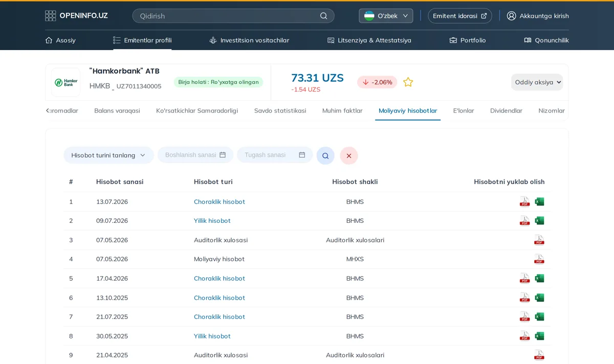This screenshot has height=364, width=614.
Task: Switch to Ko'rsatkichlar Samaradorligi tab
Action: (x=197, y=110)
